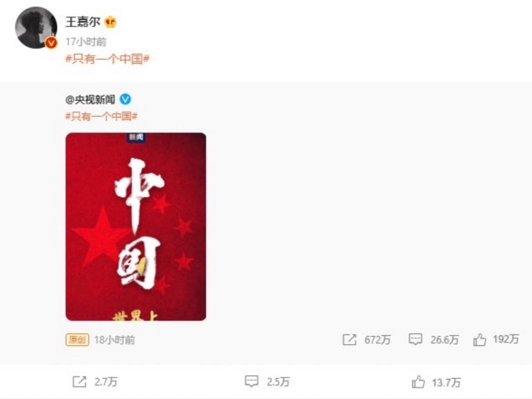Click the 18小时前 timestamp of original post

pos(114,340)
